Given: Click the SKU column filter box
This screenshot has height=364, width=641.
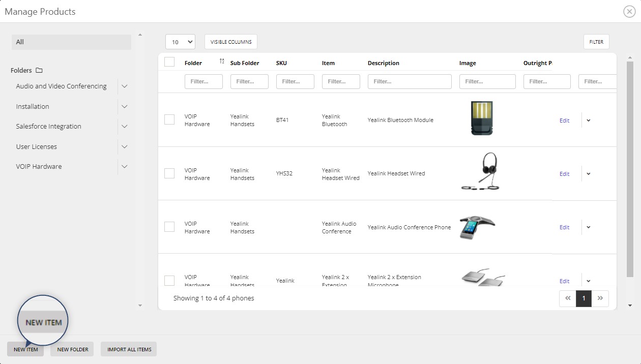Looking at the screenshot, I should point(295,81).
